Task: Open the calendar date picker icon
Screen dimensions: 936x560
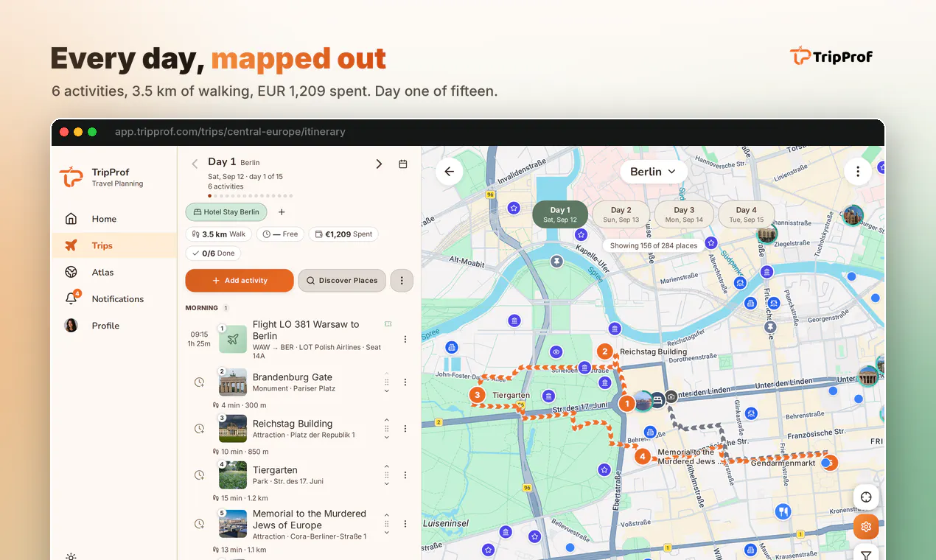Action: point(403,164)
